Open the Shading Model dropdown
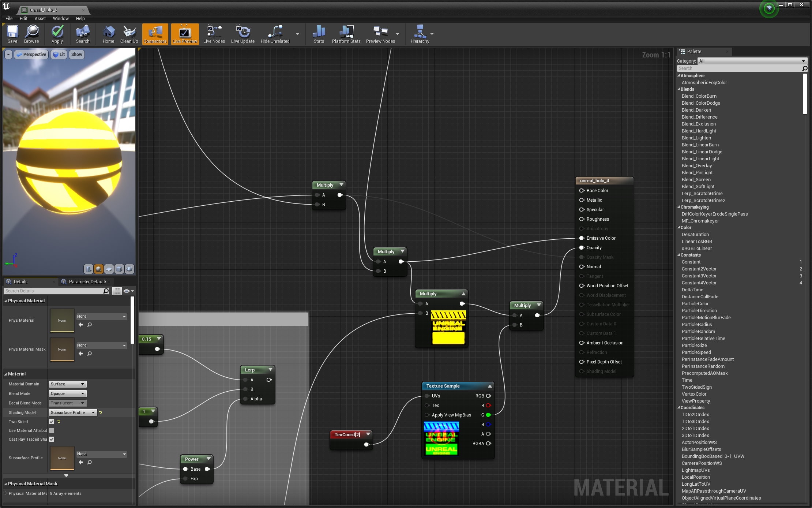Image resolution: width=812 pixels, height=508 pixels. [73, 412]
